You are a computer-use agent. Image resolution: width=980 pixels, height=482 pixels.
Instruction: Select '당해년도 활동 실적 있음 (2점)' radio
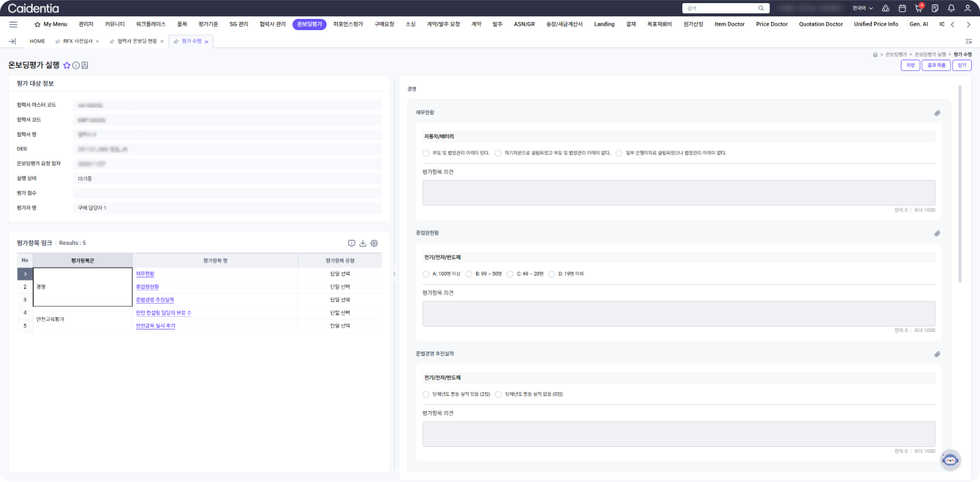(x=426, y=395)
